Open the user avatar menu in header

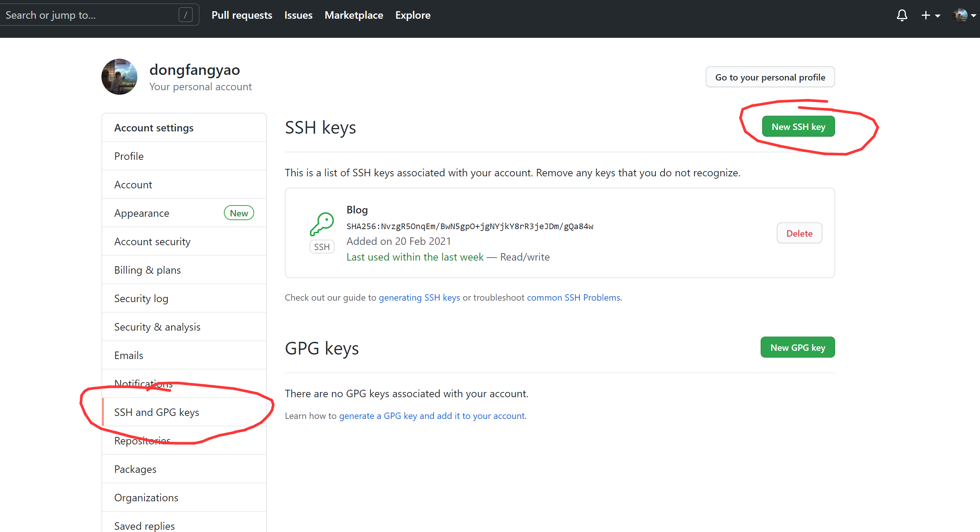coord(964,15)
